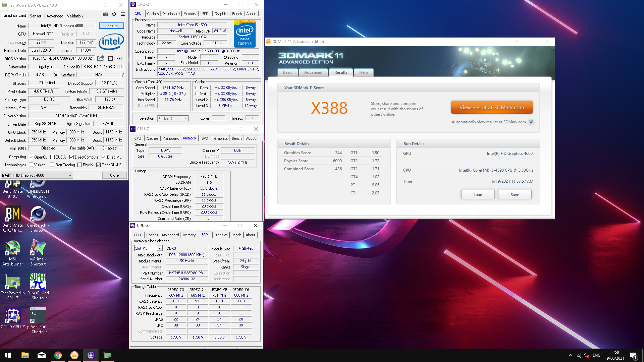Toggle DirectML checkbox
This screenshot has width=644, height=362.
click(x=104, y=157)
